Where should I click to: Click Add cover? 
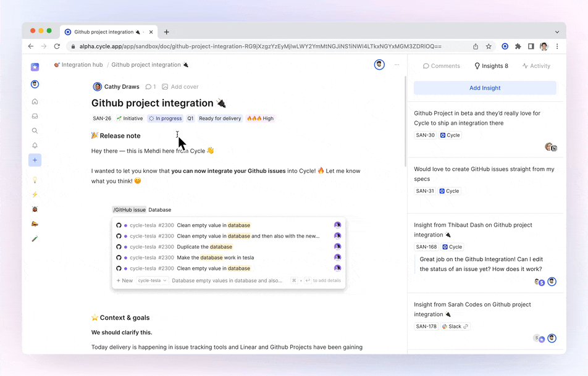pyautogui.click(x=180, y=86)
